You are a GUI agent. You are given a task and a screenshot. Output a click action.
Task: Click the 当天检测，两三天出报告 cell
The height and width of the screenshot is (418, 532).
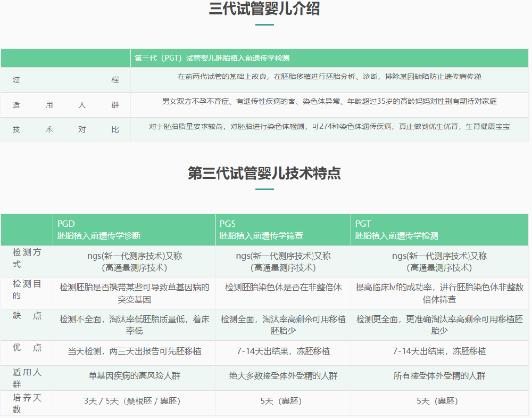tap(134, 351)
